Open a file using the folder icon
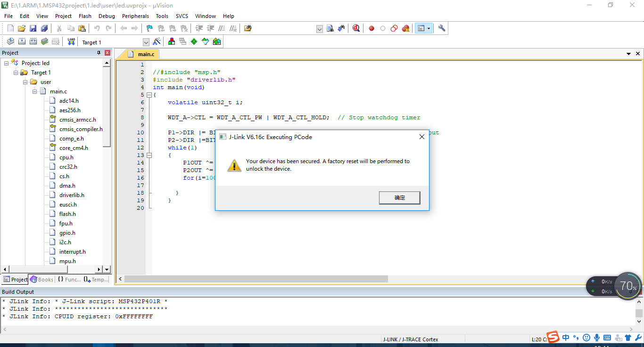Image resolution: width=644 pixels, height=347 pixels. [x=22, y=28]
